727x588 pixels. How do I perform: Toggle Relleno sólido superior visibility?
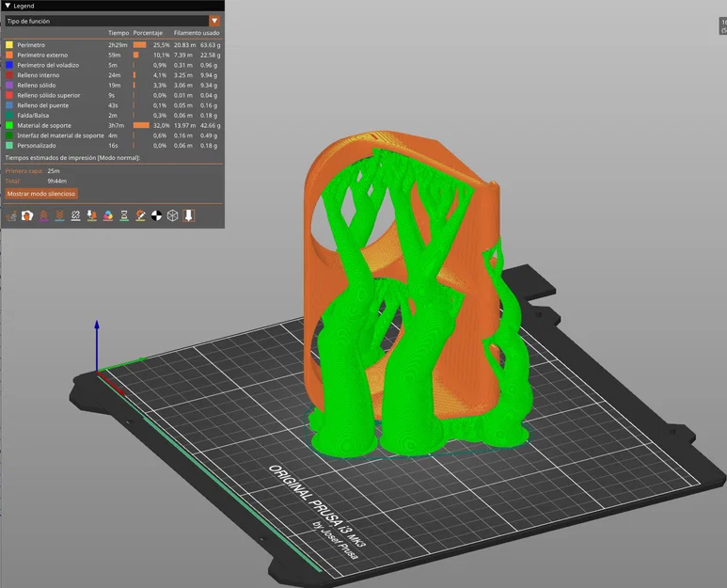113,96
